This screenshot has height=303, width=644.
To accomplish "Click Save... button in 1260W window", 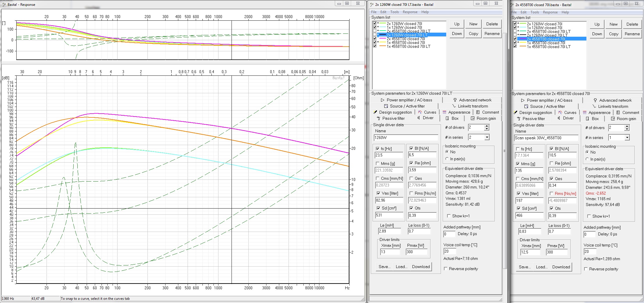I will (x=385, y=267).
